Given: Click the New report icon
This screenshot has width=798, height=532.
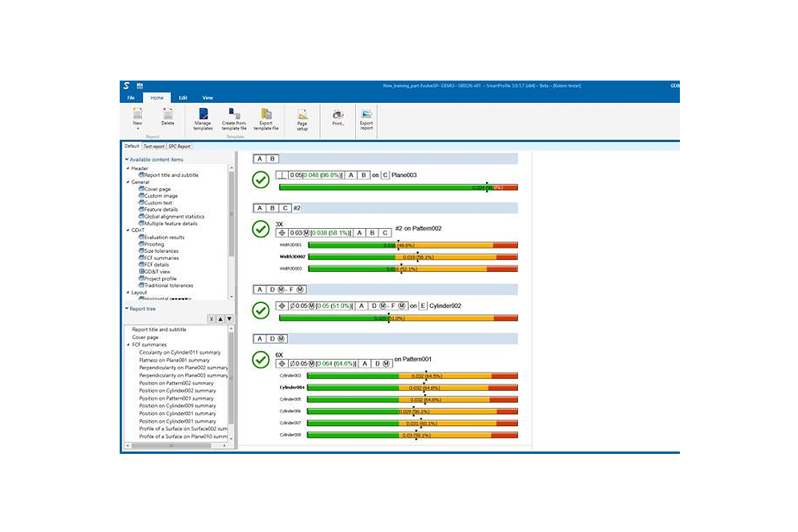Looking at the screenshot, I should click(137, 114).
